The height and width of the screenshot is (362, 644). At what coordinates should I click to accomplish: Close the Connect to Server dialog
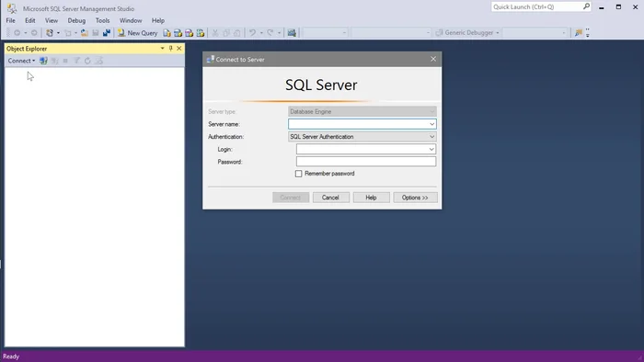click(x=433, y=59)
